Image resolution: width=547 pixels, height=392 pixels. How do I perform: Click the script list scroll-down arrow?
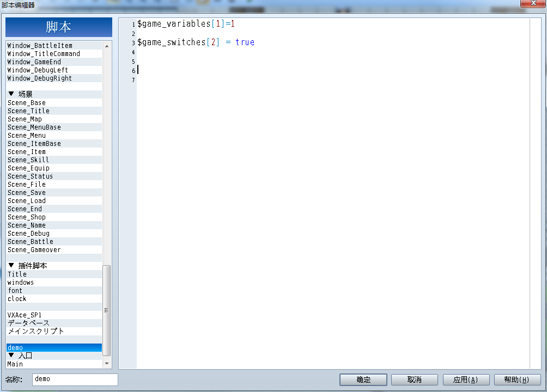click(107, 363)
